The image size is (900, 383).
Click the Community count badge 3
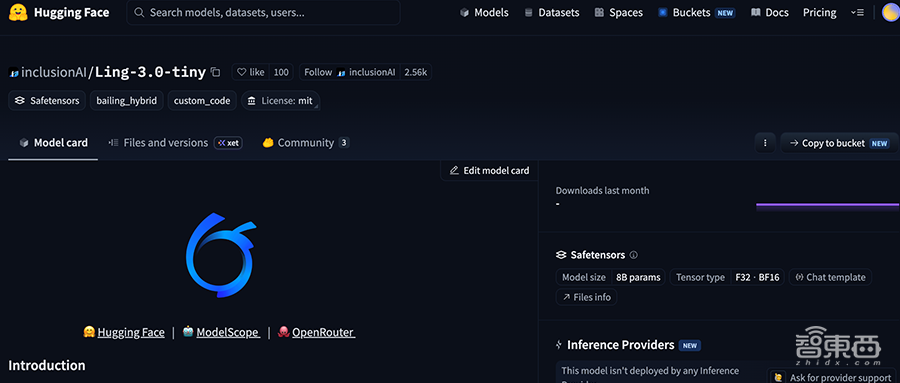point(343,143)
